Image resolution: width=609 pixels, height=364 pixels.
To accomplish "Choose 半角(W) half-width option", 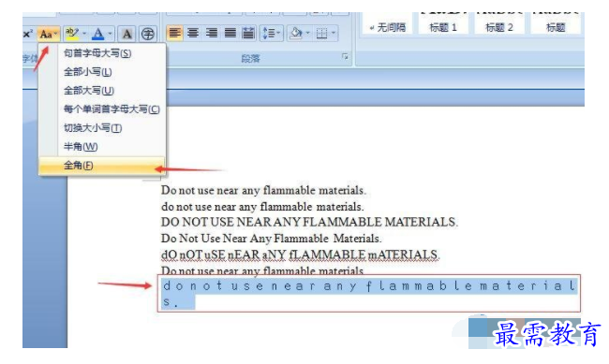I will click(x=102, y=146).
